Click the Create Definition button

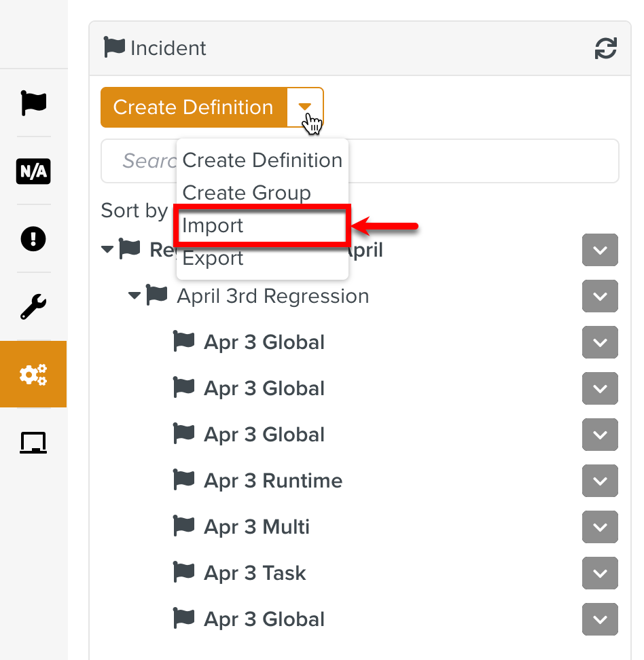[192, 107]
